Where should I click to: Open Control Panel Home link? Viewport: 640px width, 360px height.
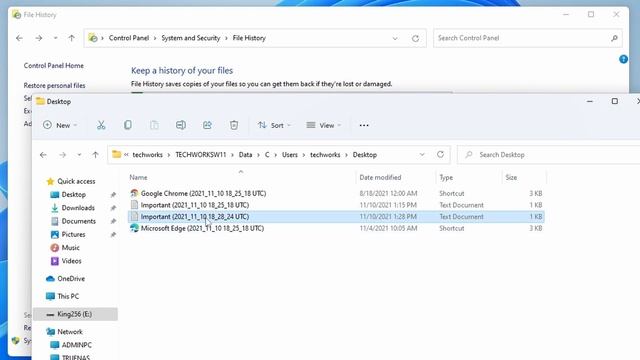point(53,66)
